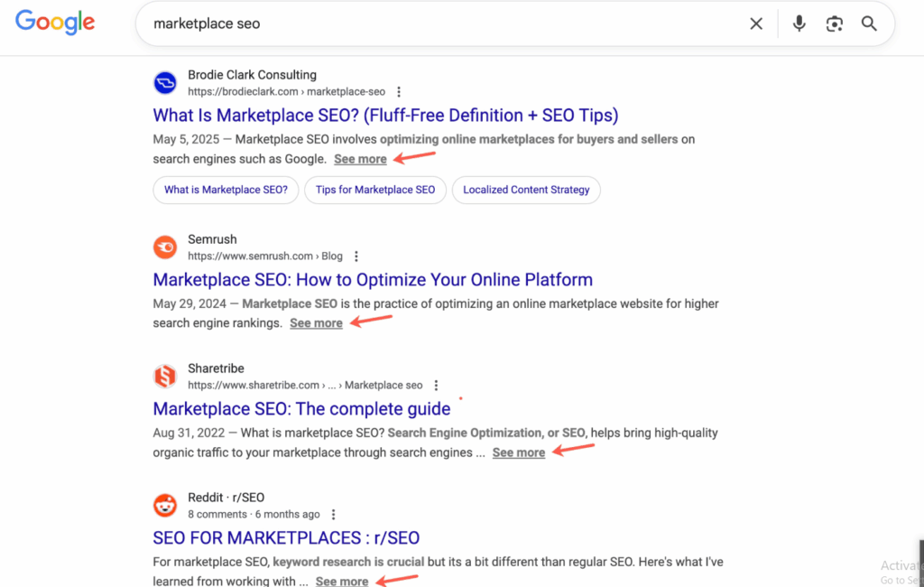
Task: Click the sharetribe.com › Marketplace seo URL
Action: [x=305, y=386]
